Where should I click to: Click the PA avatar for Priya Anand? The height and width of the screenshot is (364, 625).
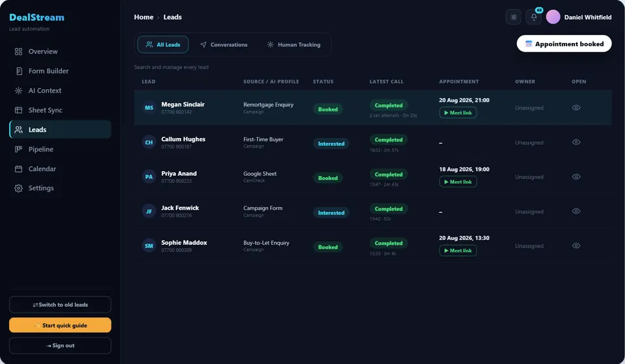tap(148, 176)
